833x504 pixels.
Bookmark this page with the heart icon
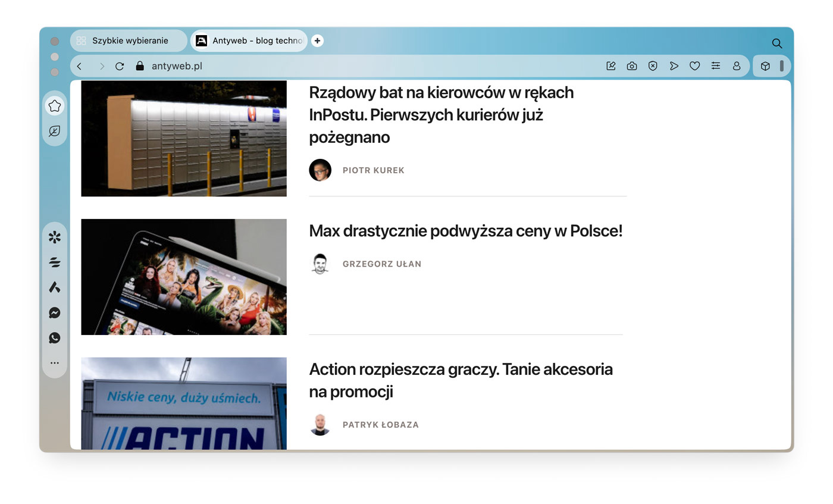click(694, 66)
